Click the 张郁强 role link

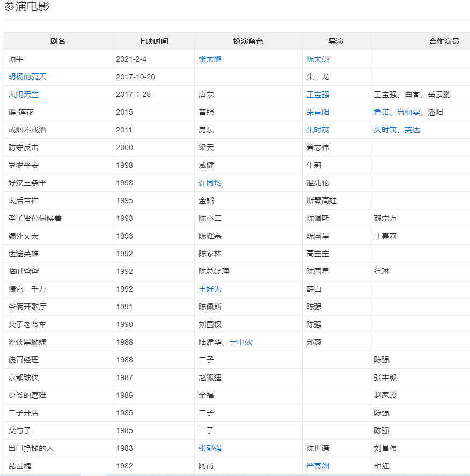pos(210,448)
